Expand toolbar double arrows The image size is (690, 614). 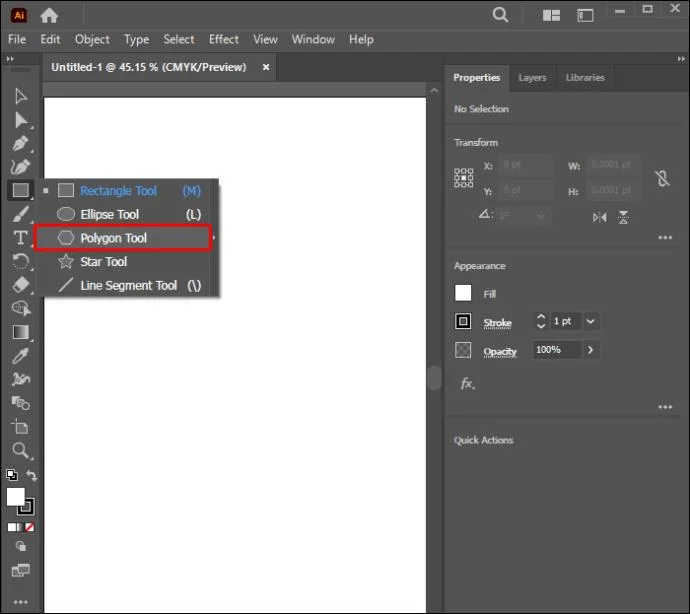(10, 59)
